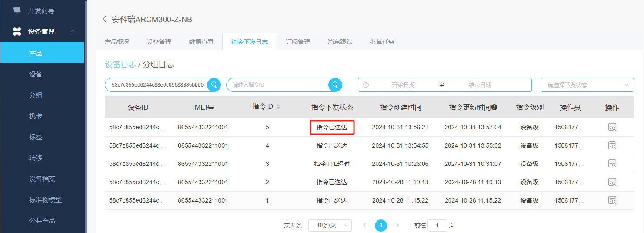644x233 pixels.
Task: Go back using arrow beside 安科瑞ARCM300-Z-NB
Action: point(104,19)
